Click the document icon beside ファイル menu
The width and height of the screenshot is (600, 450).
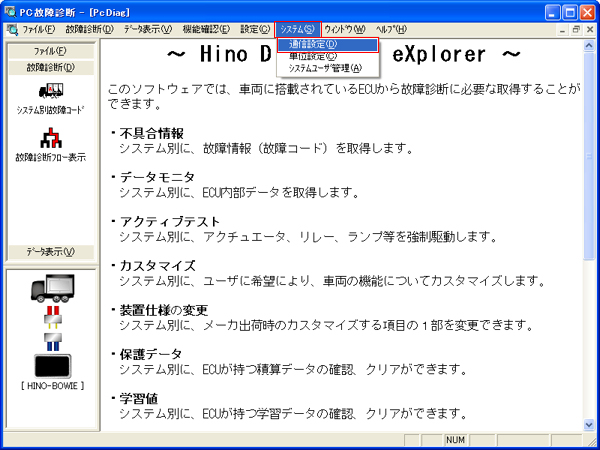(12, 30)
